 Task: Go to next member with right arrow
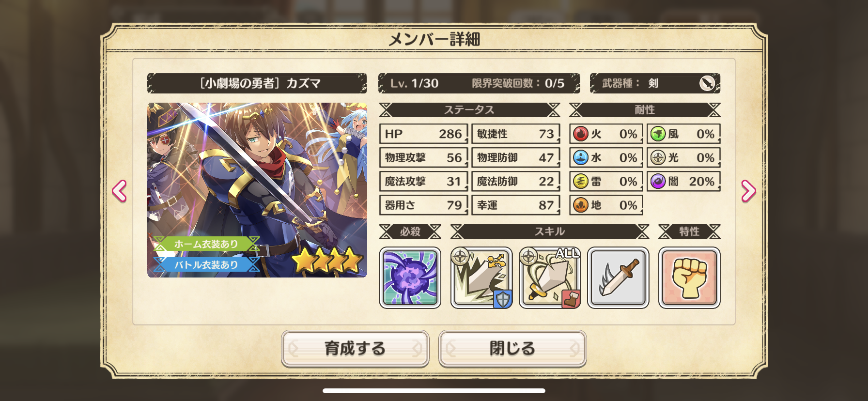point(748,191)
